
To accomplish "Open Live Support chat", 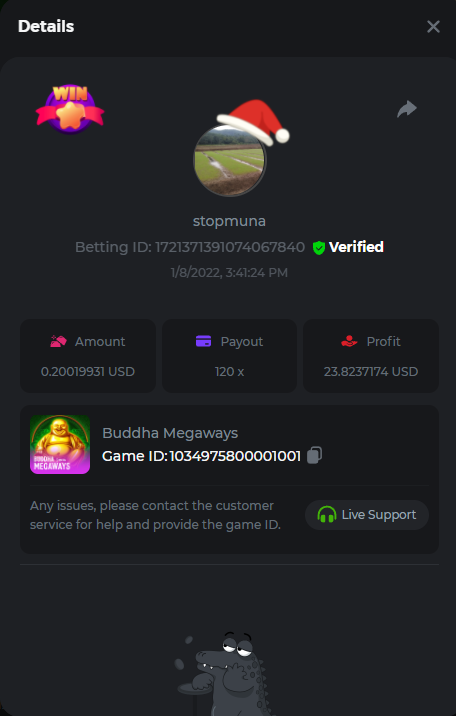I will [x=367, y=514].
